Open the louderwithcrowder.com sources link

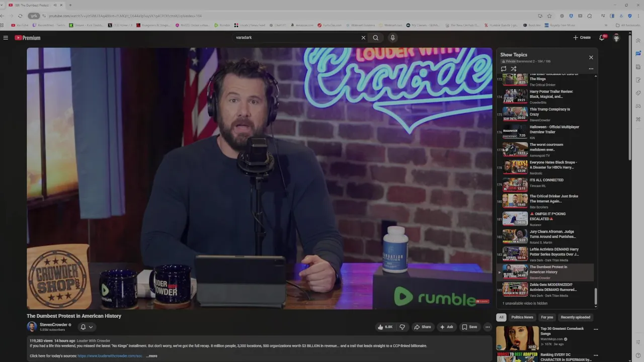[110, 356]
